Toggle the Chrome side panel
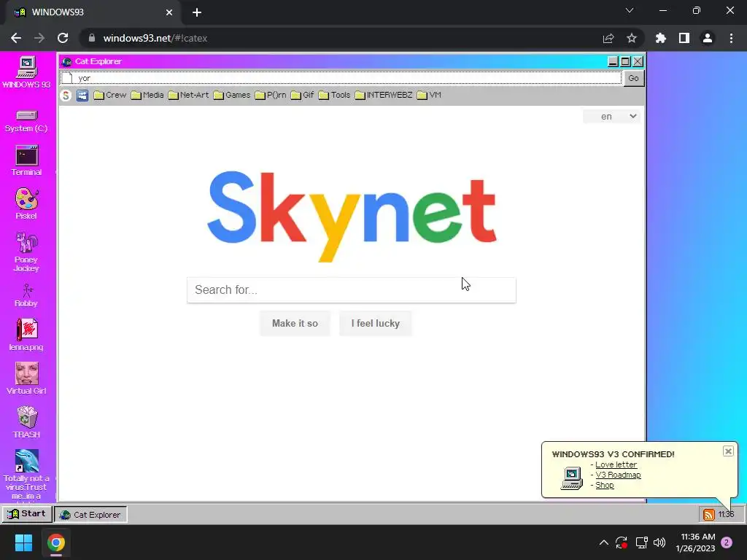Viewport: 747px width, 560px height. coord(684,38)
